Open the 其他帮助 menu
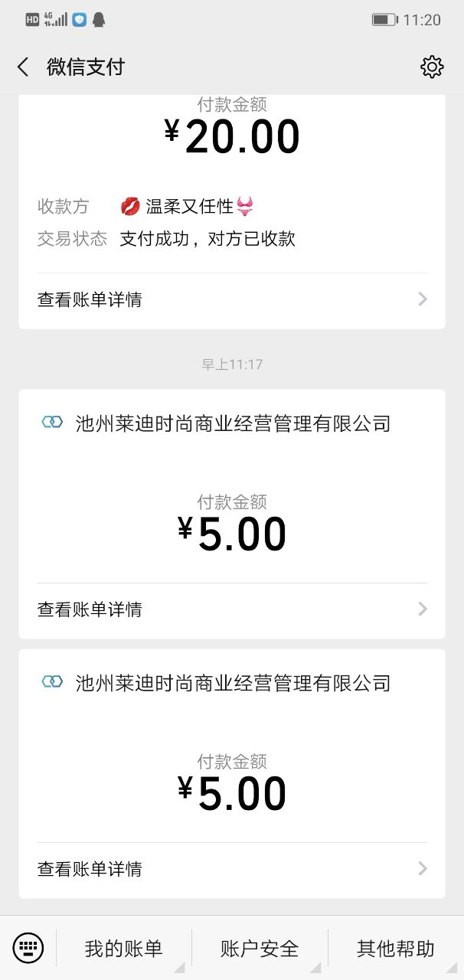The image size is (464, 980). 396,949
